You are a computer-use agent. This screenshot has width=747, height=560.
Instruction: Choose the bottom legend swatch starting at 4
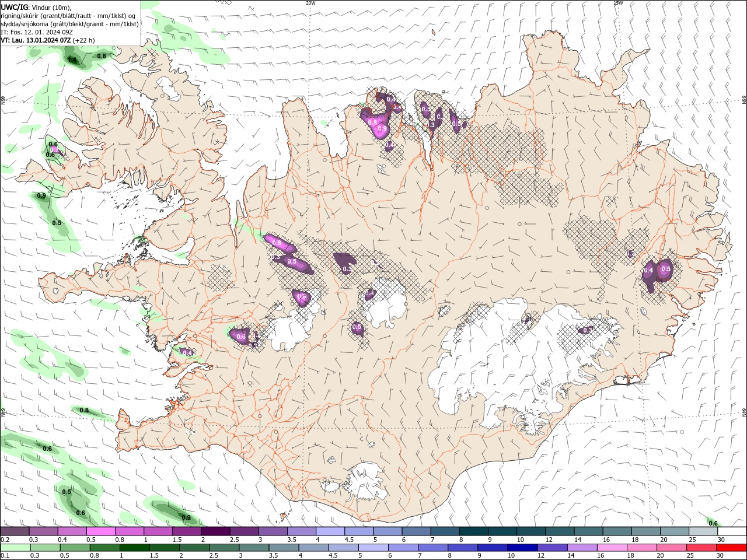pos(313,548)
